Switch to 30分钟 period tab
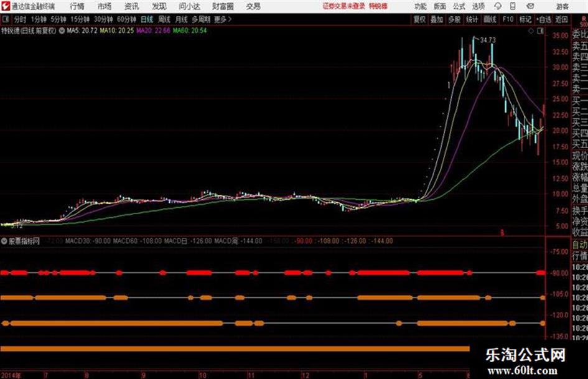Screen dimensions: 588x379 [x=103, y=19]
